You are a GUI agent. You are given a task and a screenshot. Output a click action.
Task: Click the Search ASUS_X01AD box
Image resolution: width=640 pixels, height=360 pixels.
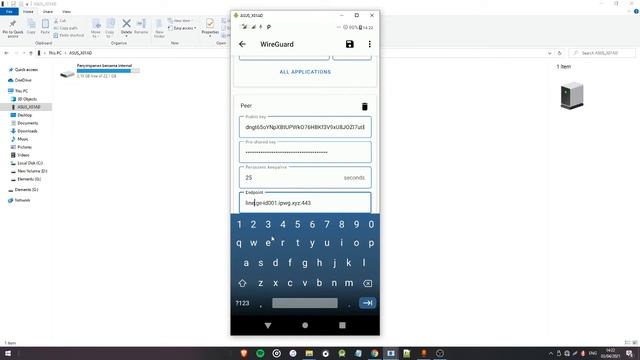[x=602, y=53]
